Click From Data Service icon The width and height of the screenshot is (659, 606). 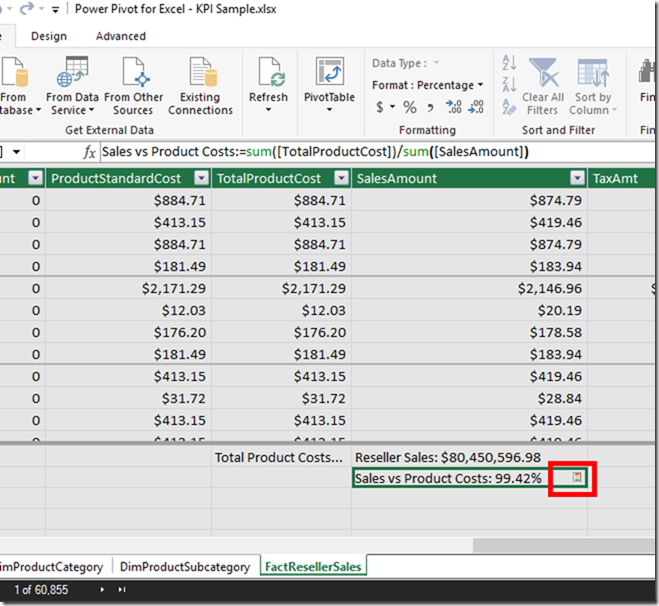pos(72,71)
